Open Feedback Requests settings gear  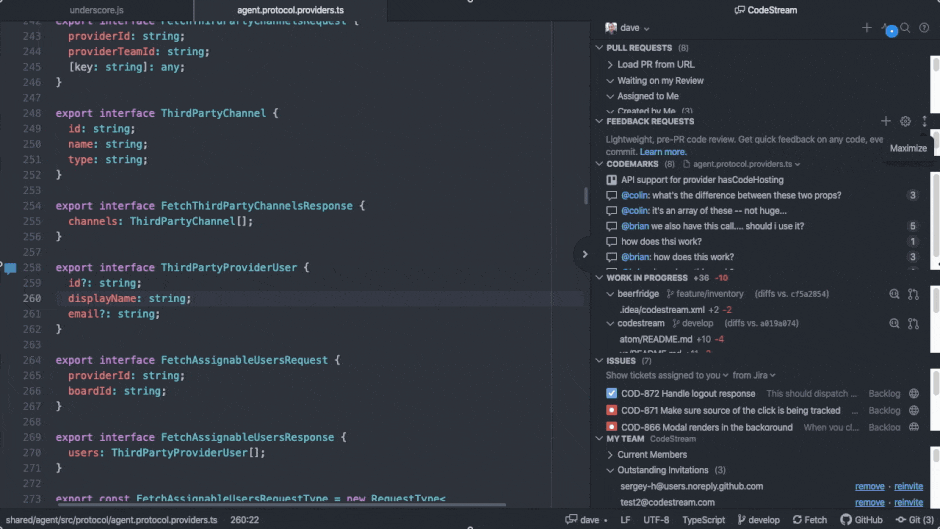point(905,121)
